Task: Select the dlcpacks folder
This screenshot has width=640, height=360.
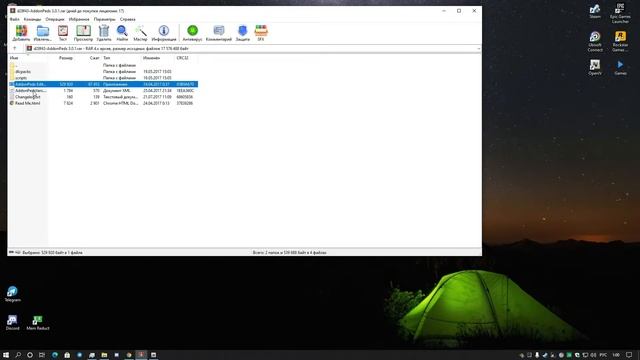Action: (103, 71)
